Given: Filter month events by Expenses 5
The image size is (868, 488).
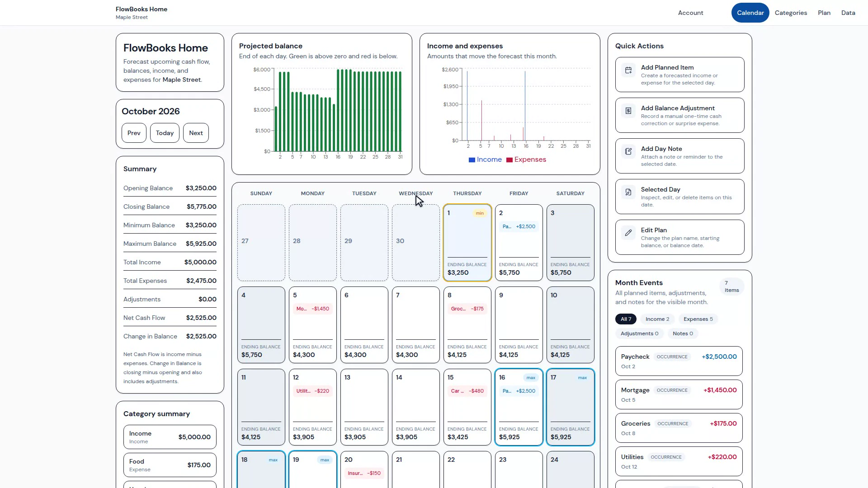Looking at the screenshot, I should 698,319.
